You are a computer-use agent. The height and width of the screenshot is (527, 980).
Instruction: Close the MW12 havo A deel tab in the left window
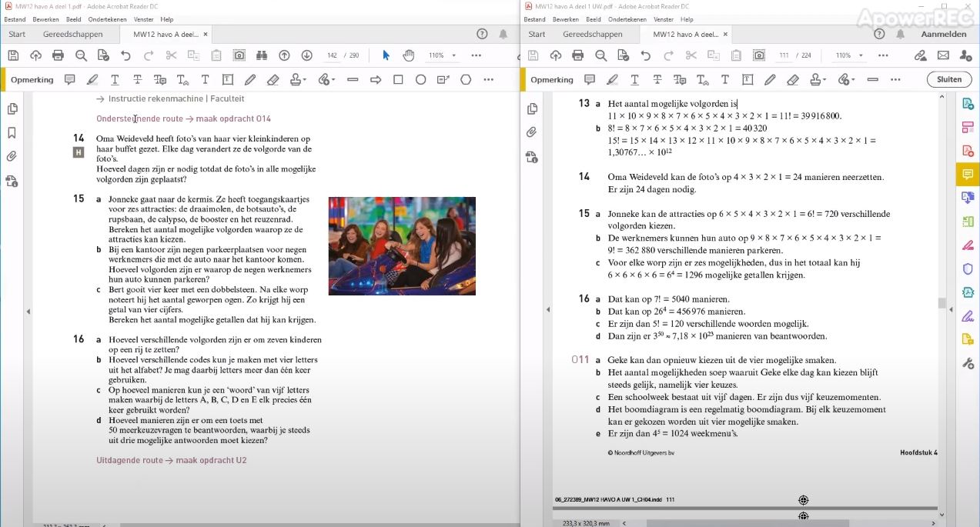click(207, 35)
